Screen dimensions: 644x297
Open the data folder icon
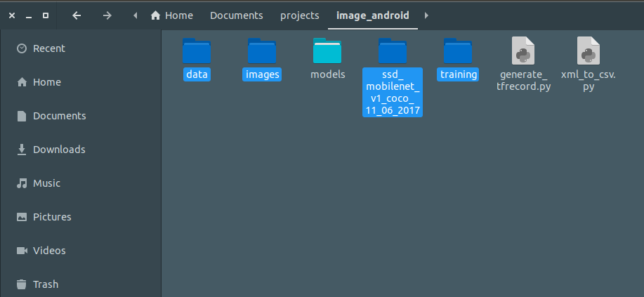(x=197, y=51)
